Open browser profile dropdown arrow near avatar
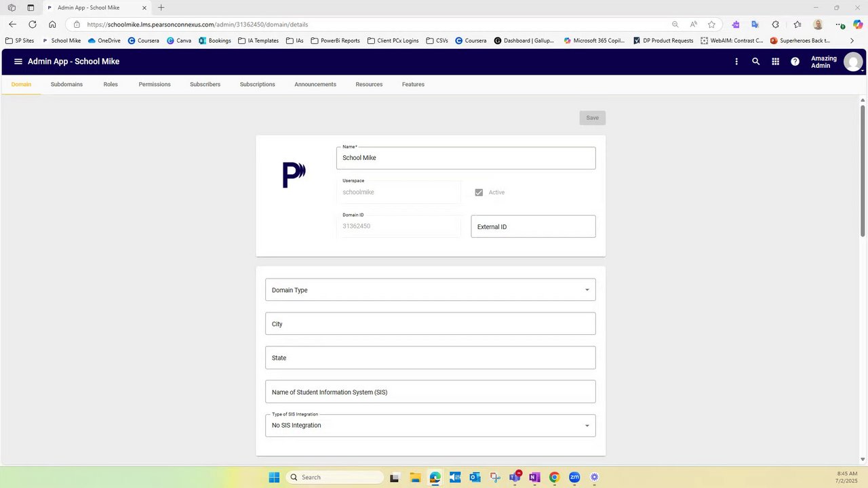This screenshot has width=868, height=488. click(863, 70)
